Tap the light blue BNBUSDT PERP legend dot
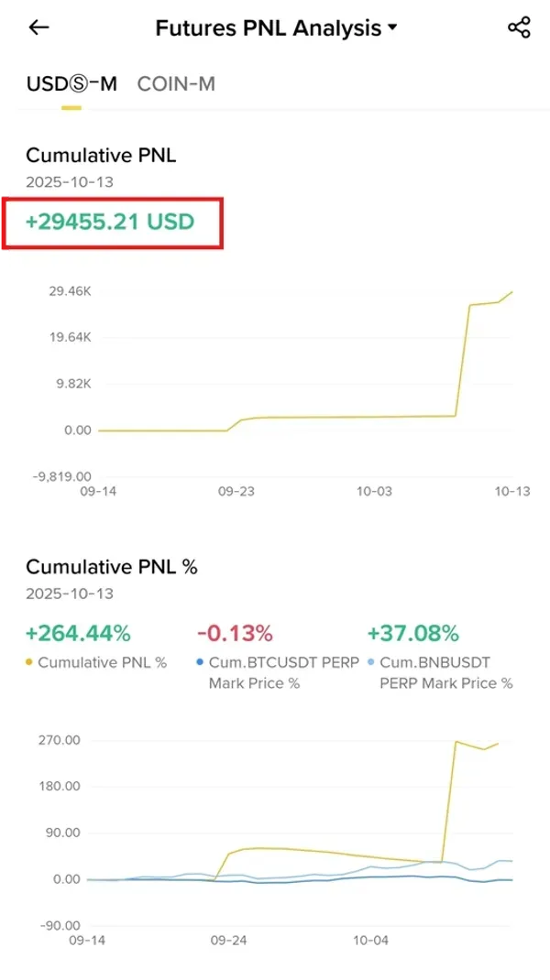This screenshot has width=550, height=980. point(371,662)
